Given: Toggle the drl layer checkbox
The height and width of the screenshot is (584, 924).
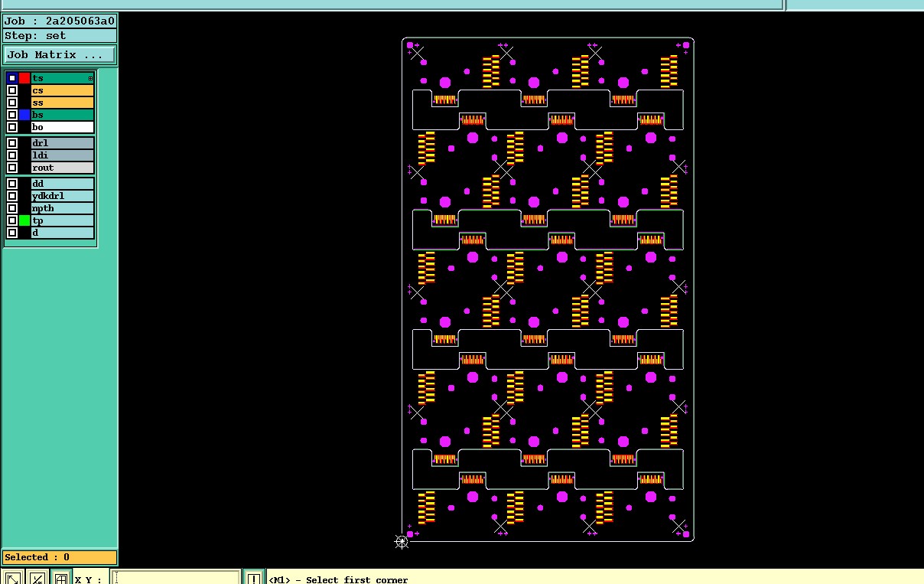Looking at the screenshot, I should (12, 143).
